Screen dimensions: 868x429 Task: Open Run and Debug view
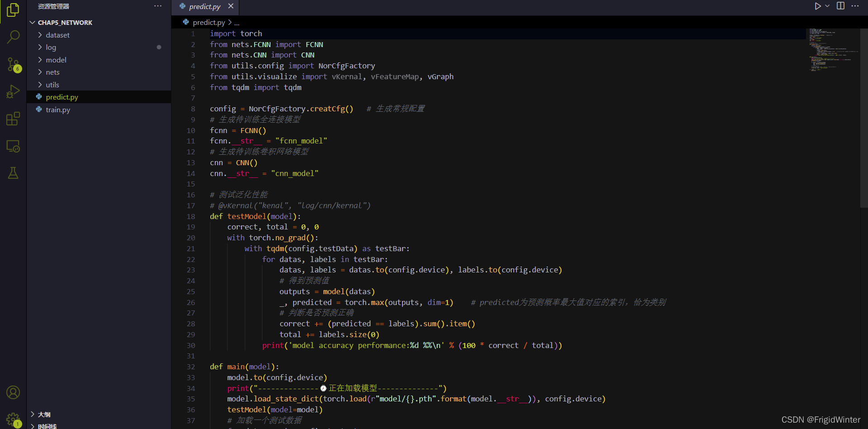[x=13, y=92]
